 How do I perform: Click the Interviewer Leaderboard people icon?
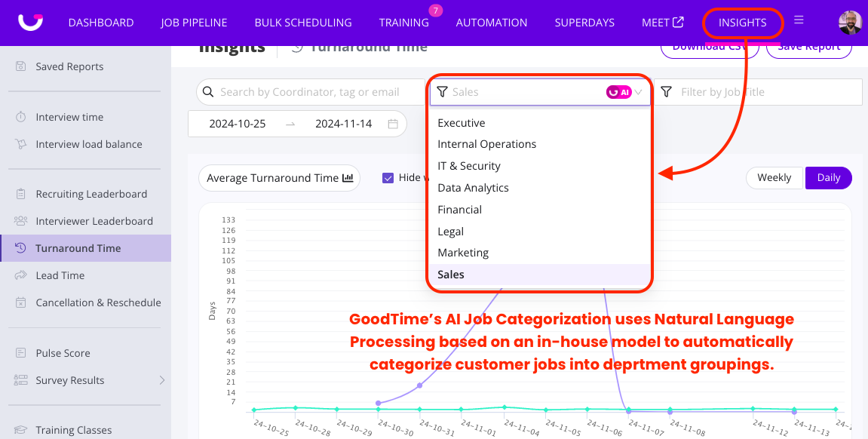pos(20,221)
